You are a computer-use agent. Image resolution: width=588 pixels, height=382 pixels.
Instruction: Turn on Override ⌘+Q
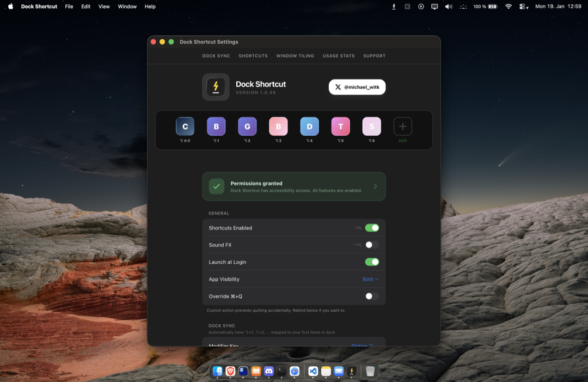(372, 296)
